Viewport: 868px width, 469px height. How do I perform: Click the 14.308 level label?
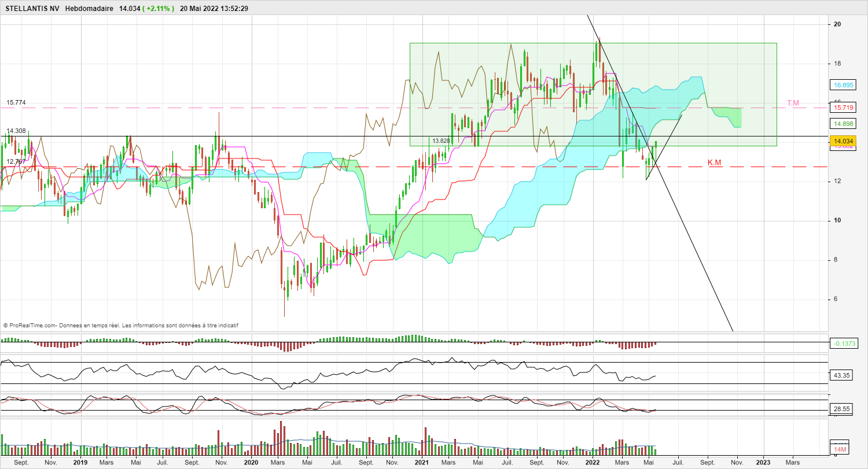16,131
